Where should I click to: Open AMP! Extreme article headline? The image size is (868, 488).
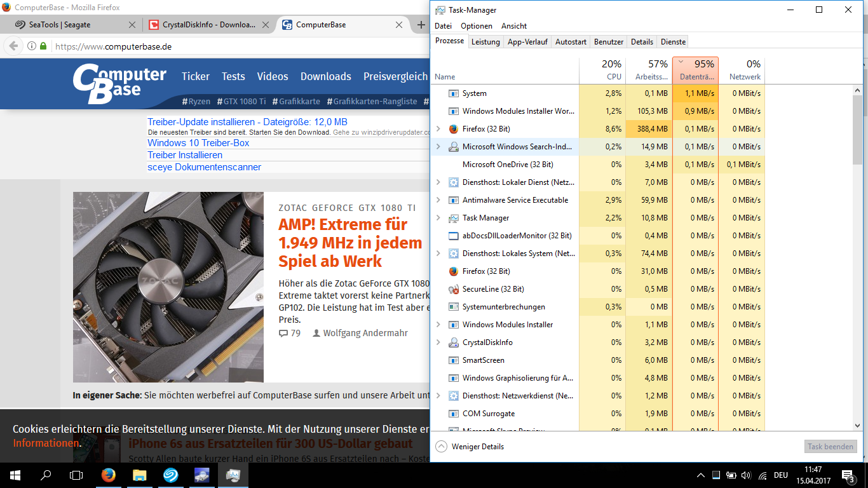350,243
